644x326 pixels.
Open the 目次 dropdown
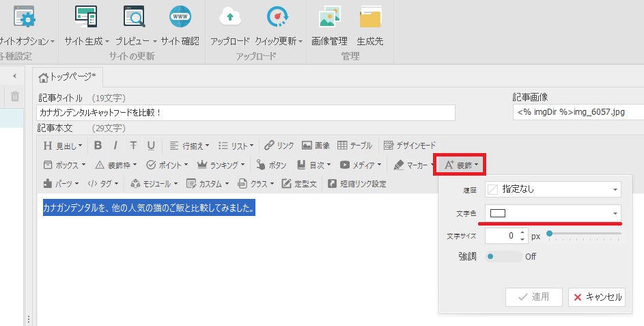(313, 165)
